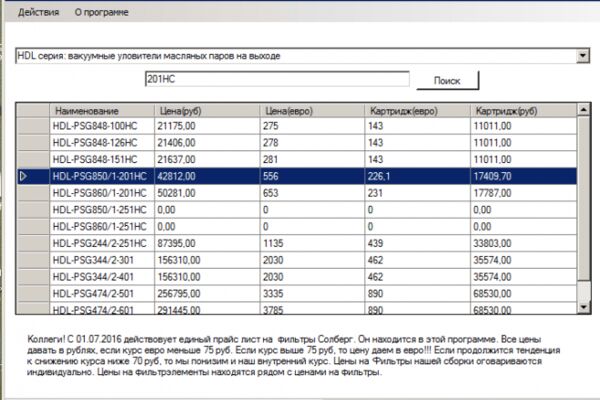Open the Действия menu
The height and width of the screenshot is (400, 600).
(38, 12)
